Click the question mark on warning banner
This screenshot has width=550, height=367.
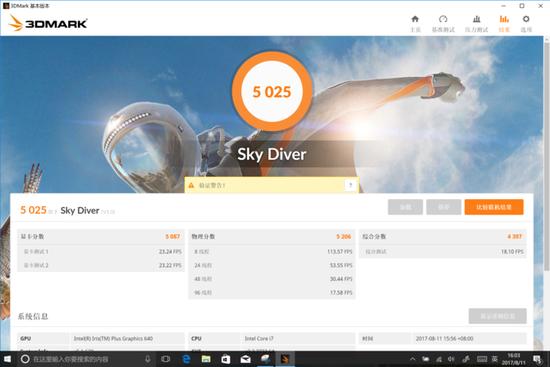(350, 185)
